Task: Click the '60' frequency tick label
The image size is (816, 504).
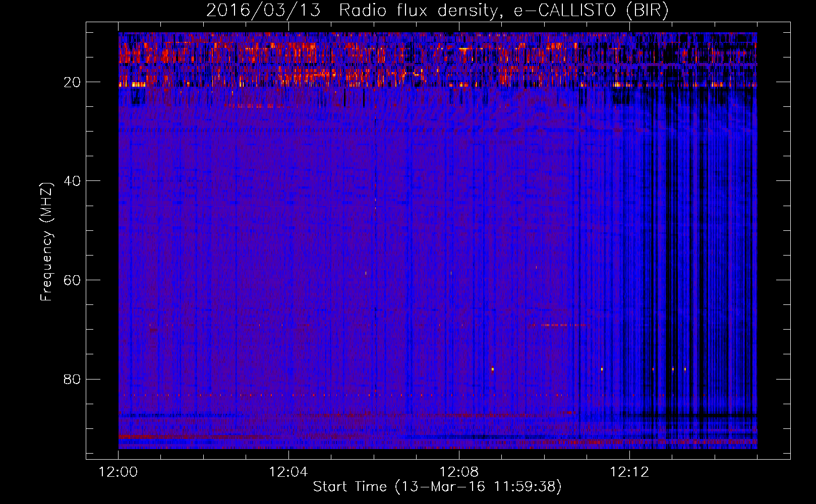Action: tap(72, 280)
